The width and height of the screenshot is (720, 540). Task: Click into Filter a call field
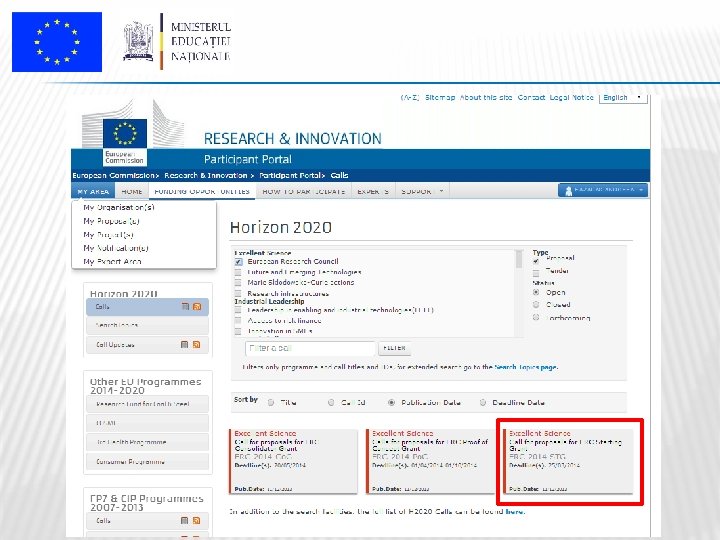click(310, 349)
